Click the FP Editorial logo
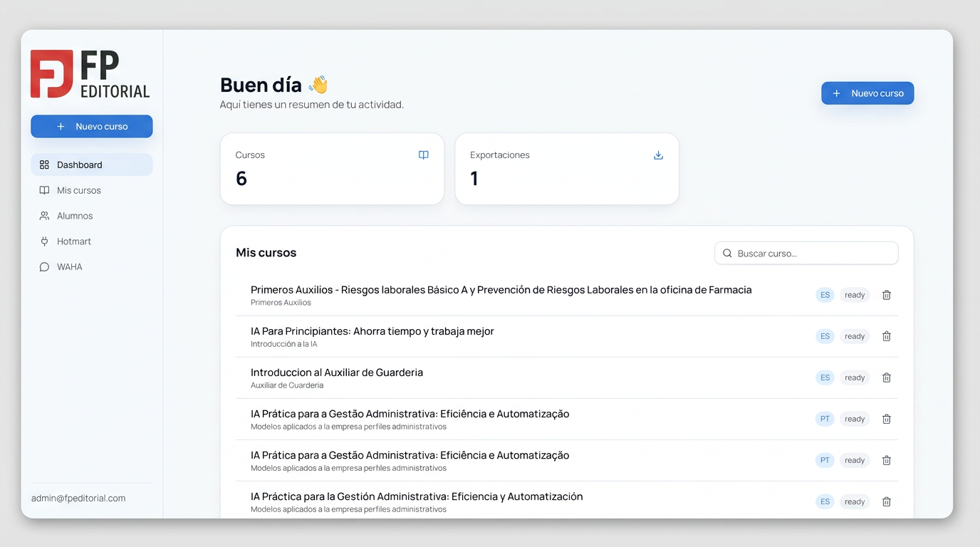 click(x=90, y=74)
